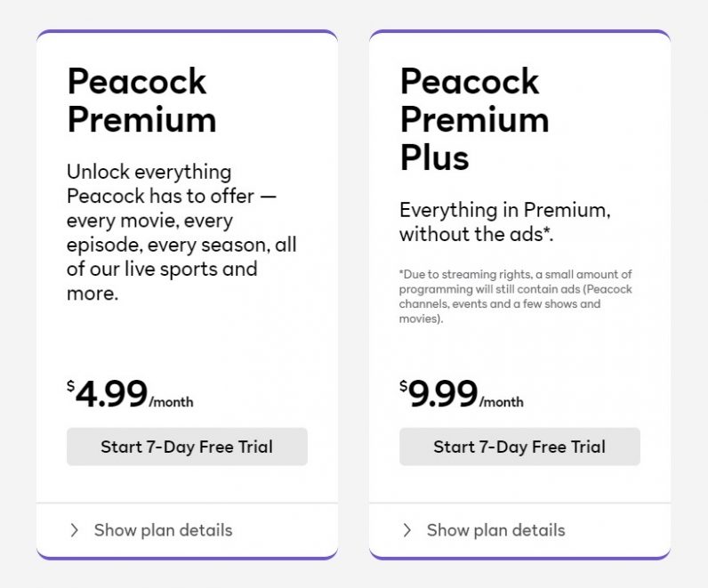Click the streaming rights footnote about ads
The image size is (708, 588).
tap(516, 296)
